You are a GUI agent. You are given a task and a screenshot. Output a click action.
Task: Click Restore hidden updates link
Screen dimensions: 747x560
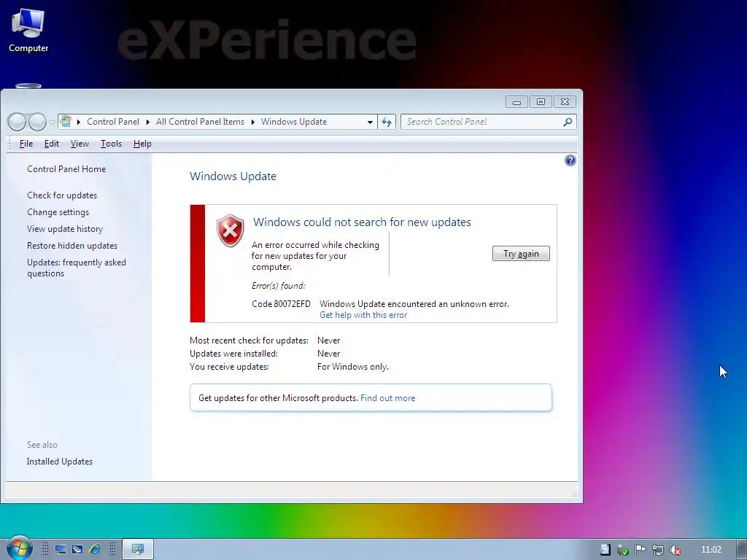click(x=72, y=246)
